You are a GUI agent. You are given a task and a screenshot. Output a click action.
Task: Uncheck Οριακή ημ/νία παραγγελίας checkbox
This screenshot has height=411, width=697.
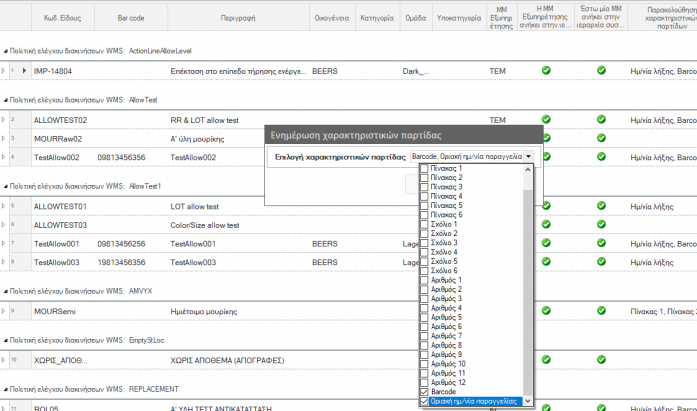coord(424,401)
